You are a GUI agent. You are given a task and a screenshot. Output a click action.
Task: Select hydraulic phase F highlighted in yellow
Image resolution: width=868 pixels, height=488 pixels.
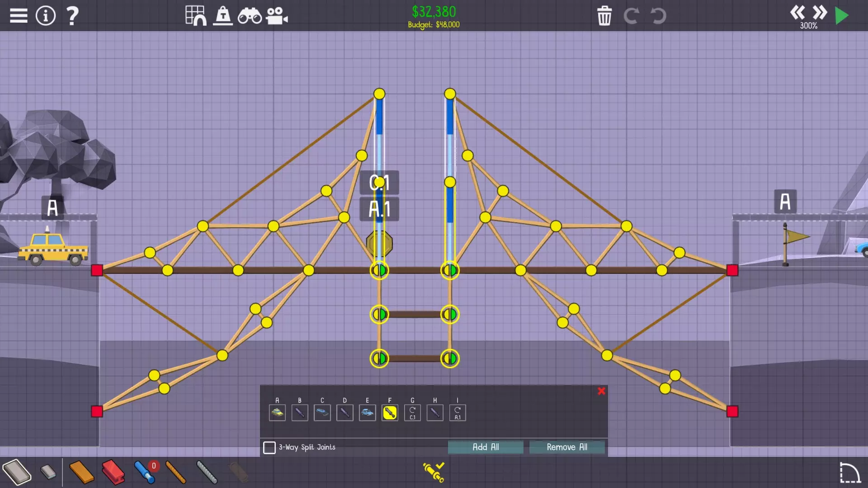tap(390, 413)
